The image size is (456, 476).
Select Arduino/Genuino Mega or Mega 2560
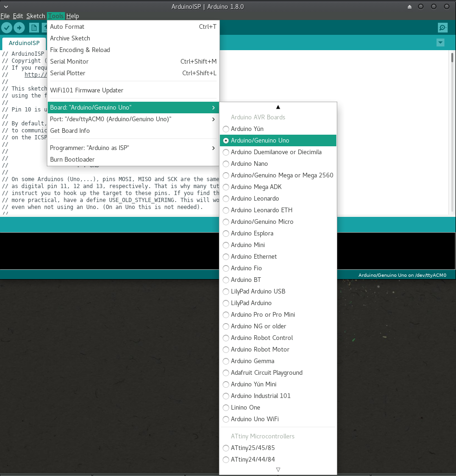tap(278, 175)
